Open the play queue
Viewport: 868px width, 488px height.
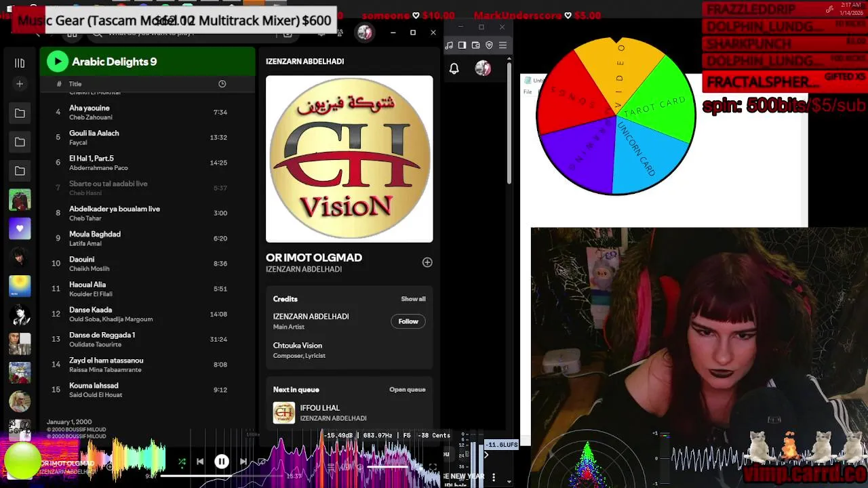pyautogui.click(x=407, y=390)
